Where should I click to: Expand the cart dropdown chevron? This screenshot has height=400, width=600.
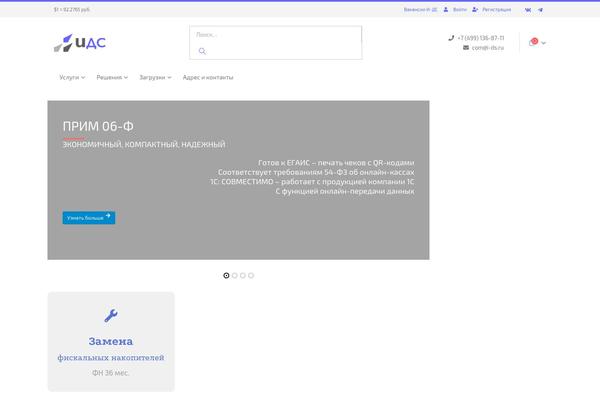(543, 43)
